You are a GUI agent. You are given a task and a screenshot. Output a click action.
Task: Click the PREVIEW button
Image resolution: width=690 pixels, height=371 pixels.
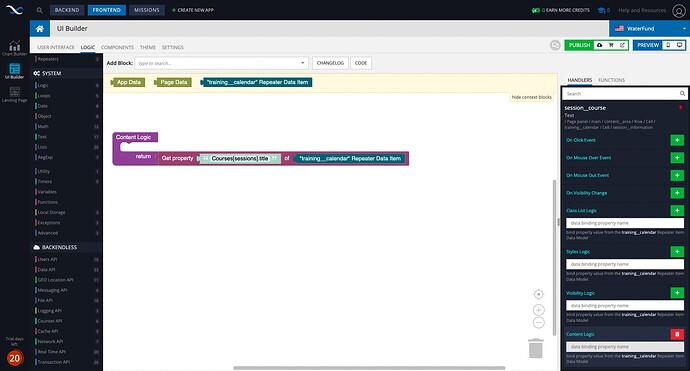point(648,45)
